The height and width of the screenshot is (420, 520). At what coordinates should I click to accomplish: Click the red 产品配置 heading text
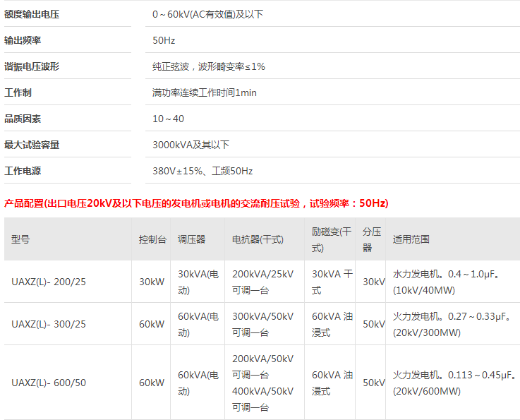[x=196, y=203]
